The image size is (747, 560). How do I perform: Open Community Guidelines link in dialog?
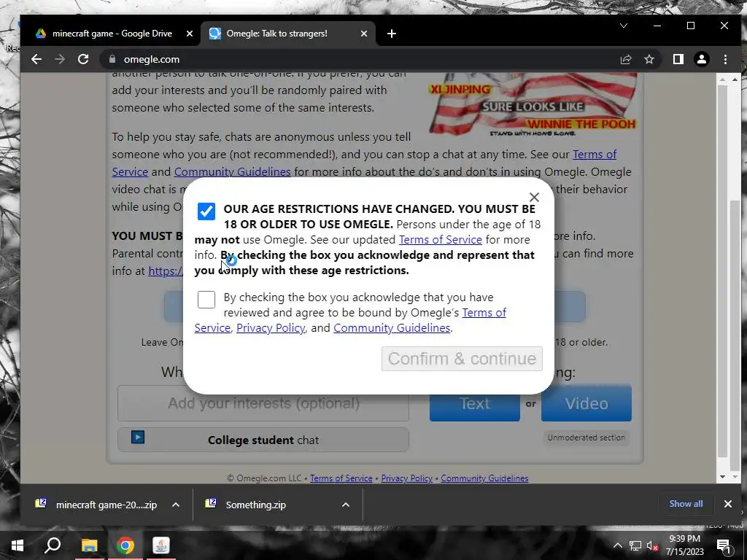[x=392, y=328]
